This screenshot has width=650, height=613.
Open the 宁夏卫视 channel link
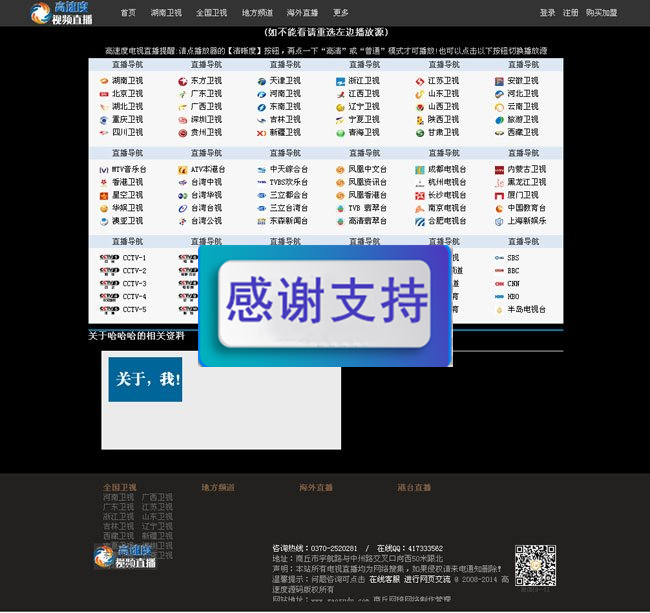[x=364, y=120]
